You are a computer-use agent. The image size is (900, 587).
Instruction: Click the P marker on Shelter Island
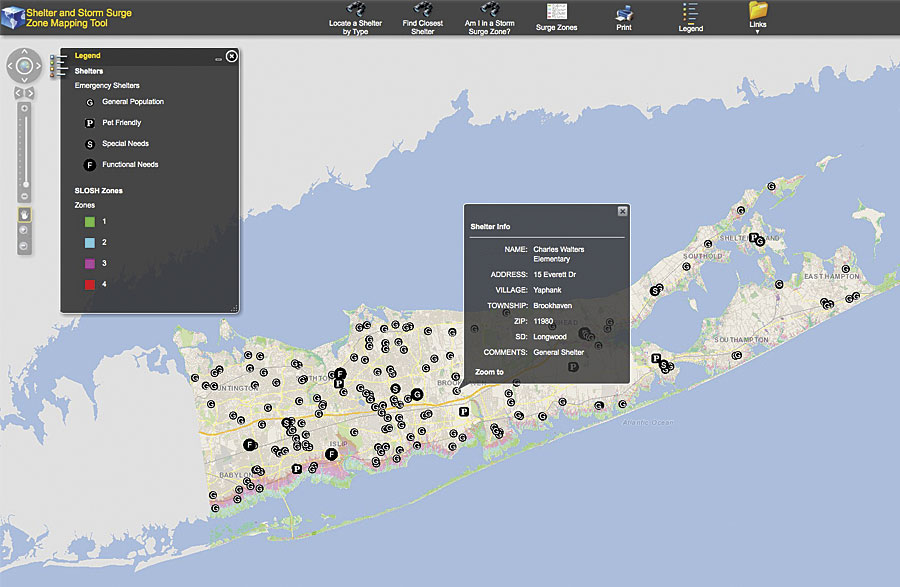[754, 237]
